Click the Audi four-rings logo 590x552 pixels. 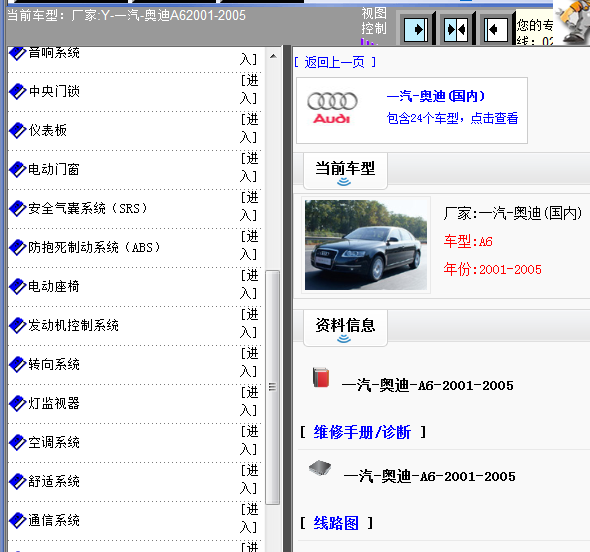[x=332, y=101]
